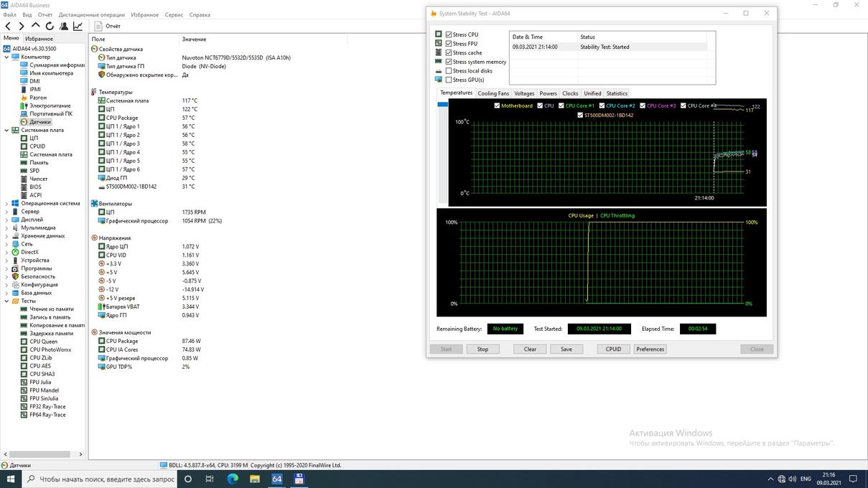Toggle the CPU Core #2 graph legend checkbox

pyautogui.click(x=603, y=105)
